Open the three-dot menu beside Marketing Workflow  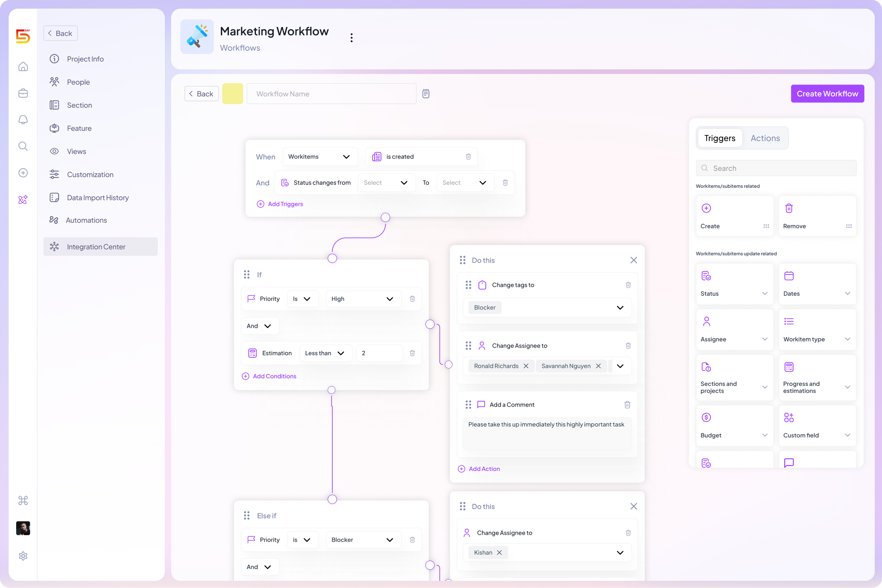351,37
